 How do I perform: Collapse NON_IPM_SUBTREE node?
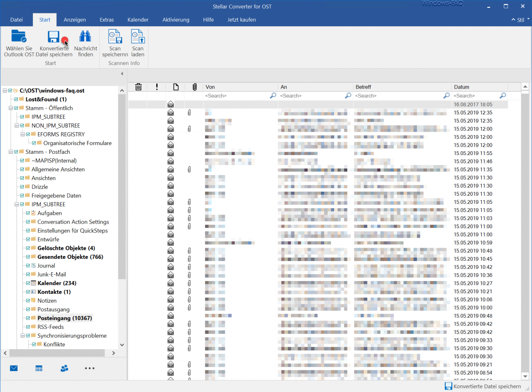point(17,126)
